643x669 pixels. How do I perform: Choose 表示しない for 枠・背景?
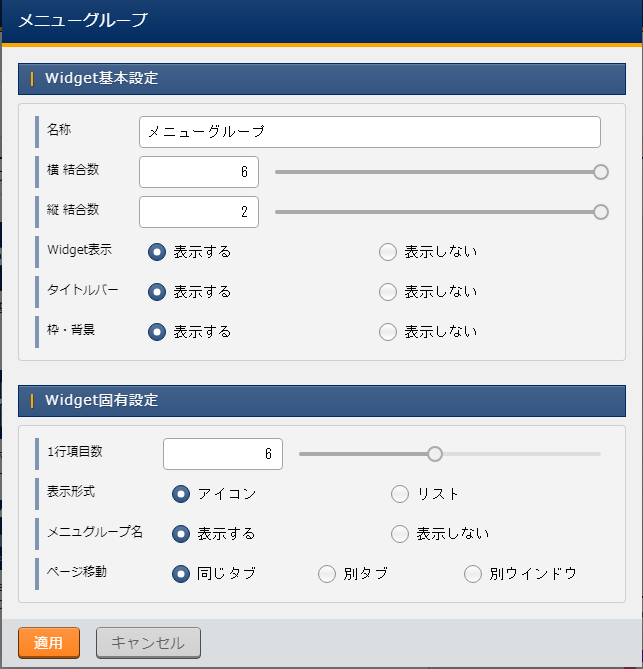[x=388, y=332]
